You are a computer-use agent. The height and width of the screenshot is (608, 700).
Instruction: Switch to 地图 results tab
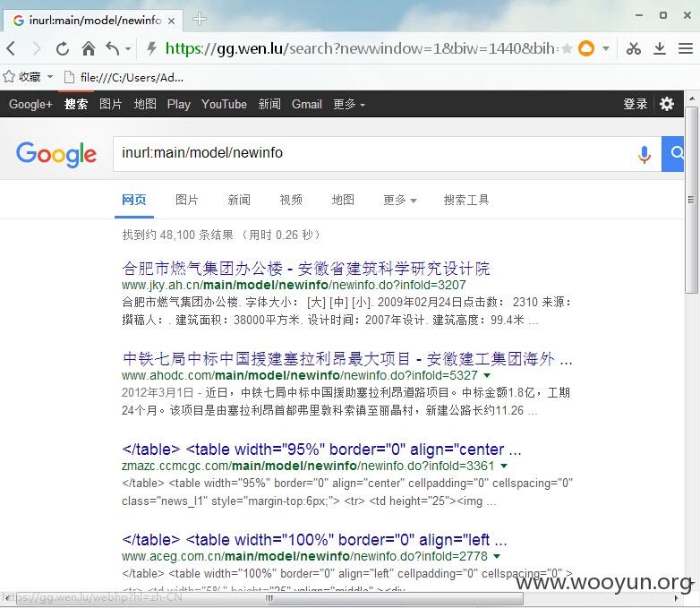click(343, 201)
